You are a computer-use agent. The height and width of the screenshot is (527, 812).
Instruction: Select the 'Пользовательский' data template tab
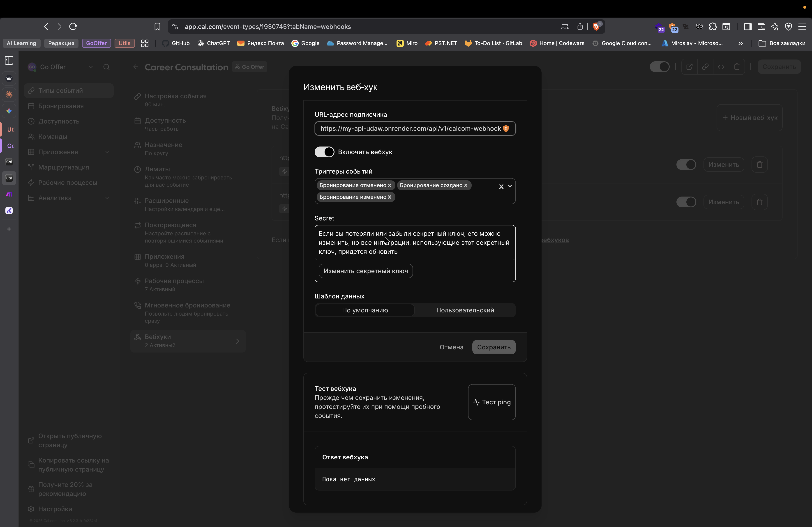pos(465,310)
